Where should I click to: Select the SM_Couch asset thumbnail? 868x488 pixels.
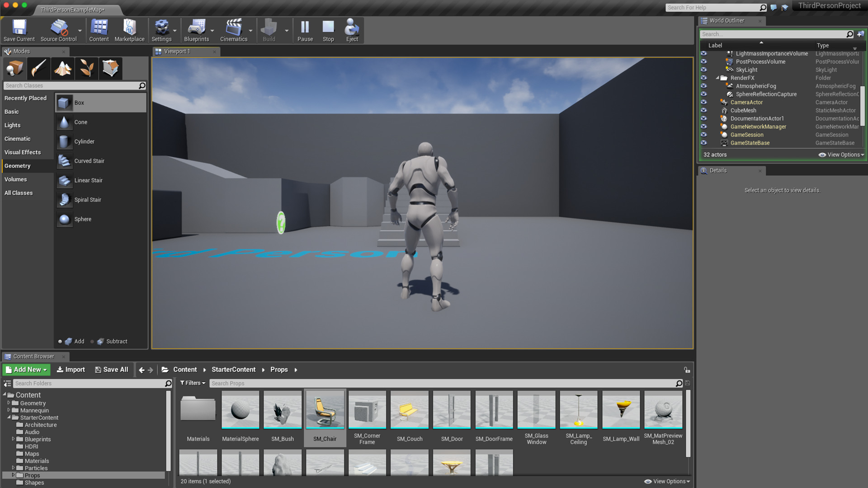pyautogui.click(x=410, y=410)
